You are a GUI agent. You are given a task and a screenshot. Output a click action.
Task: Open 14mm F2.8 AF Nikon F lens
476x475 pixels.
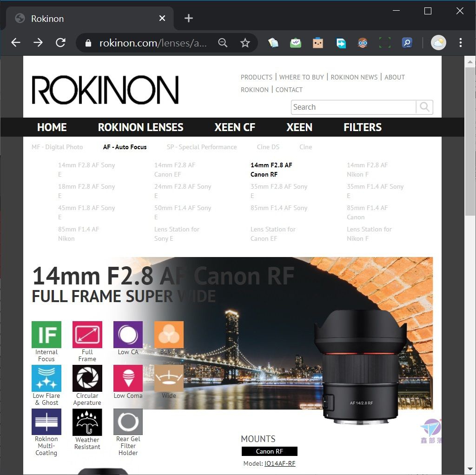coord(367,170)
